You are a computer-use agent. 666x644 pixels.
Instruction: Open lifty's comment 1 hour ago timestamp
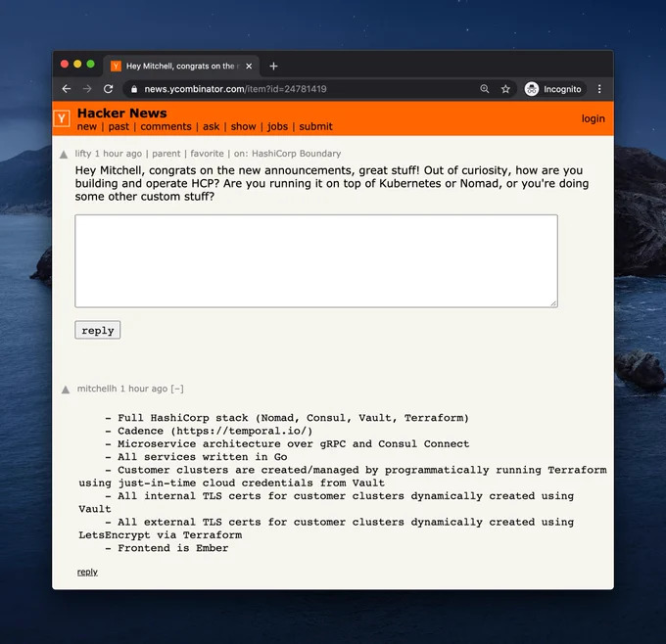[x=119, y=154]
